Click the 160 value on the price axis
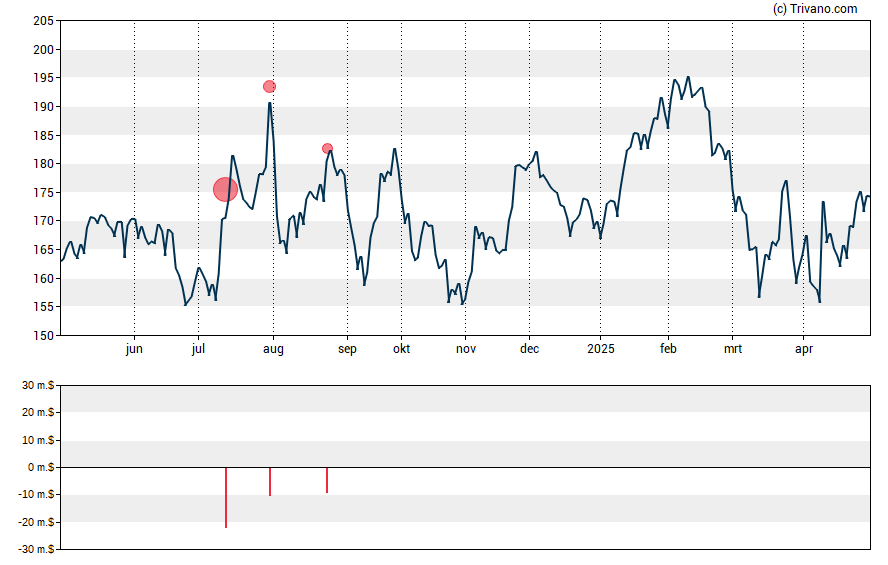Image resolution: width=888 pixels, height=565 pixels. [x=44, y=279]
